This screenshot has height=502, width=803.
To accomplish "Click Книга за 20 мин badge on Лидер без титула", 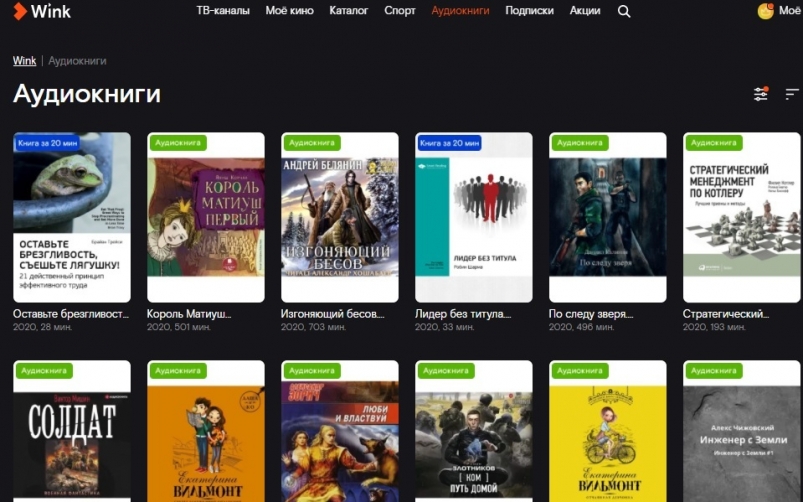I will point(450,143).
